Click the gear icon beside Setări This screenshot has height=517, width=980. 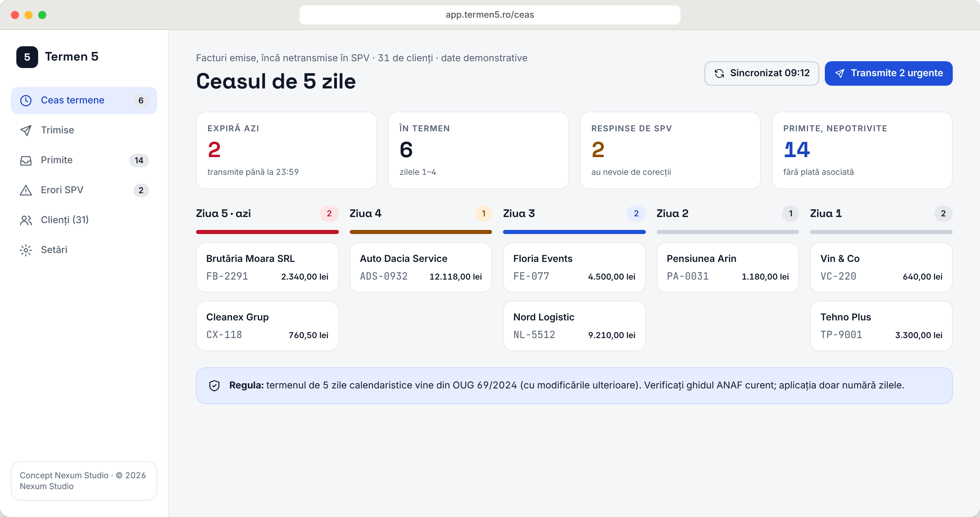click(x=26, y=250)
